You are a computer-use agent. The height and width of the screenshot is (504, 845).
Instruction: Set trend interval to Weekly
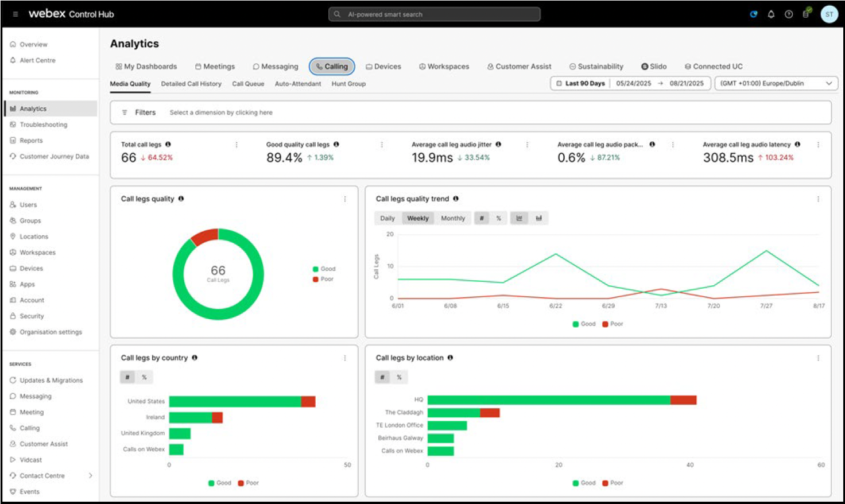tap(418, 218)
